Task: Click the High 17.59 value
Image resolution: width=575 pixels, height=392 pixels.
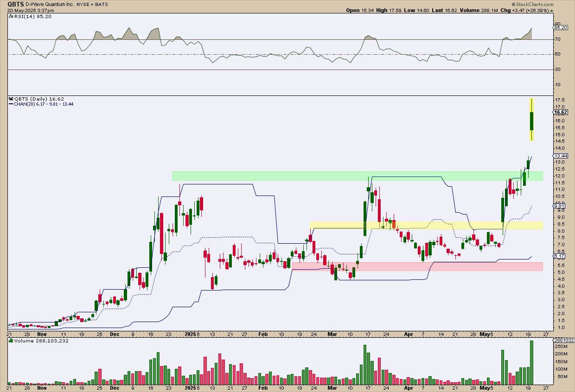Action: coord(388,10)
